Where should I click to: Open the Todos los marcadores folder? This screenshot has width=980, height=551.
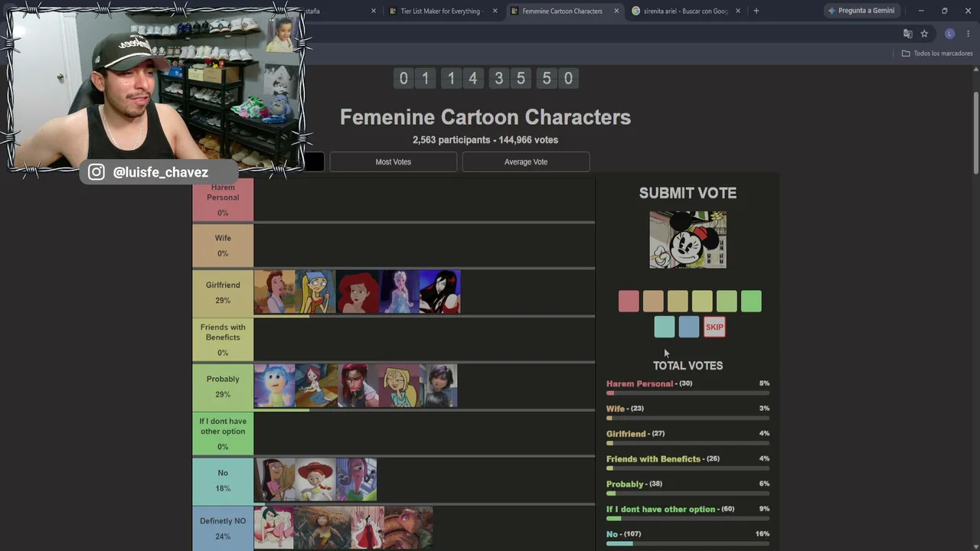tap(937, 54)
